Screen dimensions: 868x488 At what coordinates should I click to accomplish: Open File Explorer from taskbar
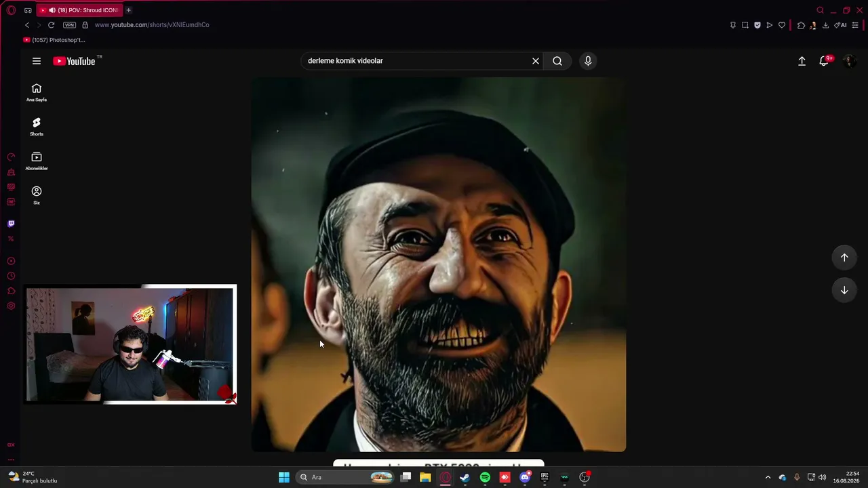click(425, 477)
